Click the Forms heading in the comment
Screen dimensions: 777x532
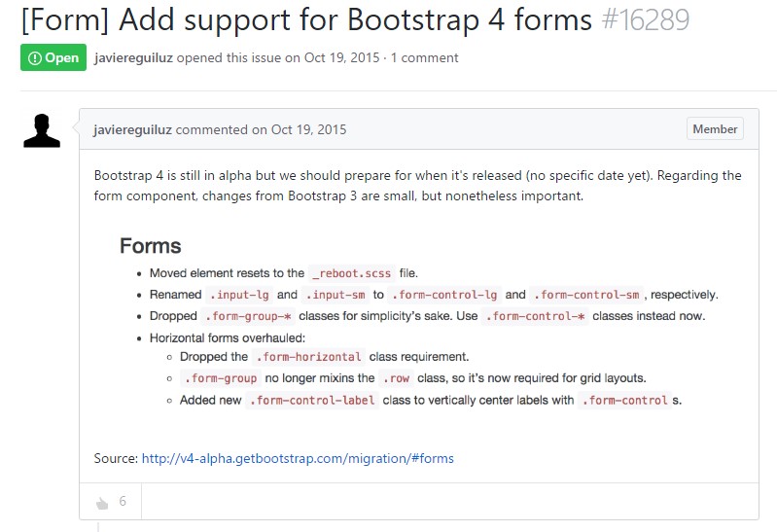click(151, 246)
